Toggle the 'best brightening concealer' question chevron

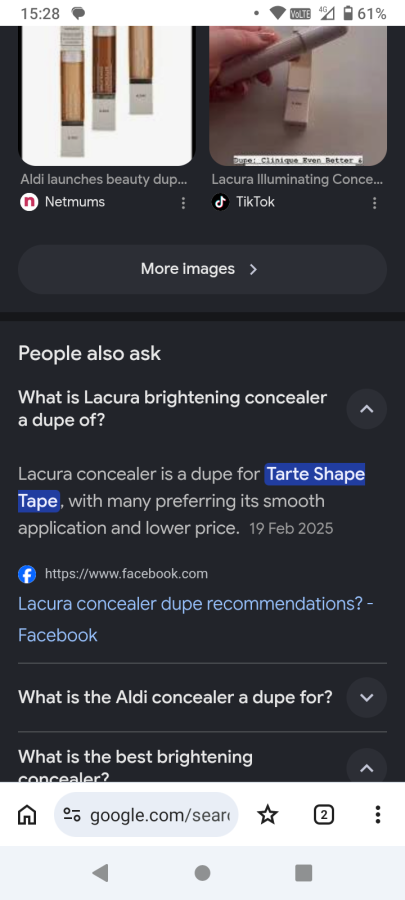367,766
